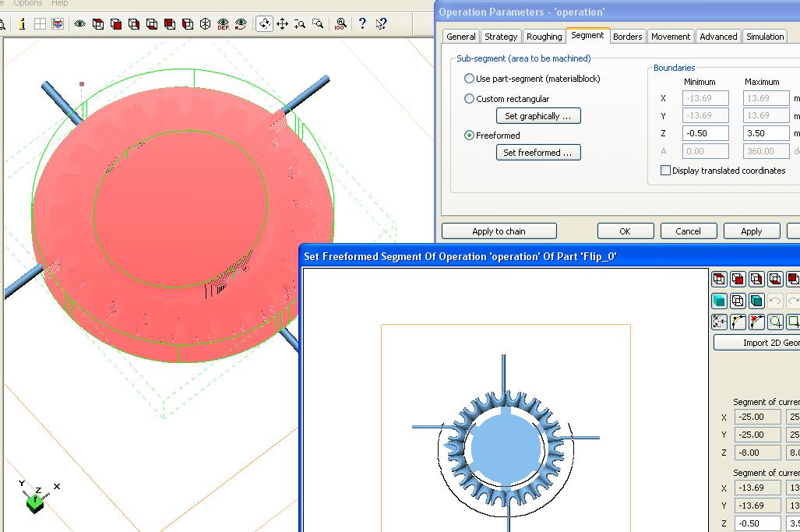Click the yellow information icon in toolbar

pyautogui.click(x=22, y=24)
